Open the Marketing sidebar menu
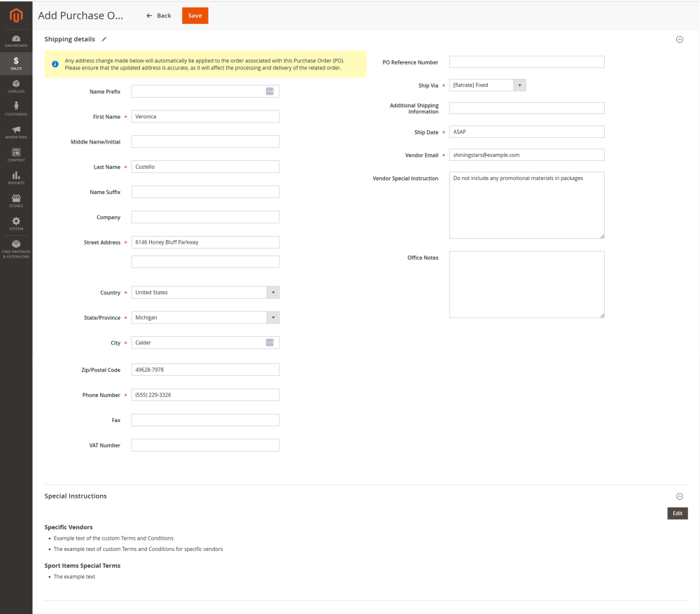Image resolution: width=700 pixels, height=614 pixels. coord(16,132)
